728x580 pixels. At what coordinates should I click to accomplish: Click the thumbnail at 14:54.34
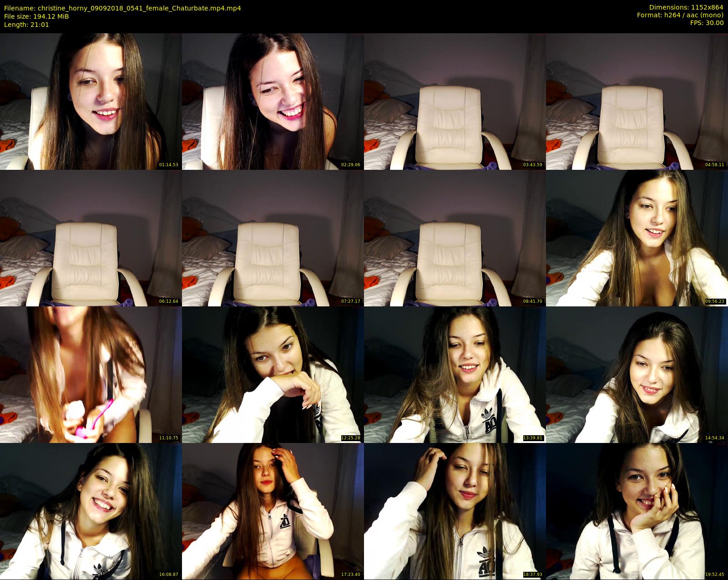(x=637, y=374)
